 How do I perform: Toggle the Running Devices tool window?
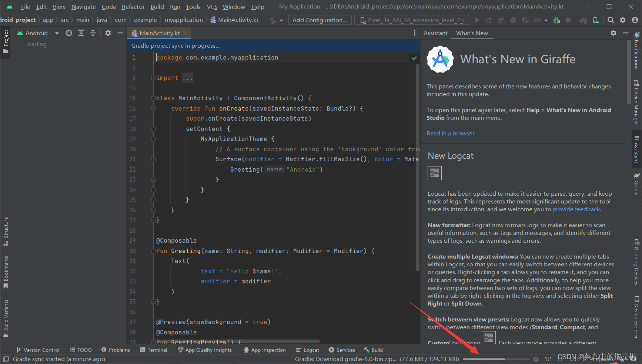(636, 262)
